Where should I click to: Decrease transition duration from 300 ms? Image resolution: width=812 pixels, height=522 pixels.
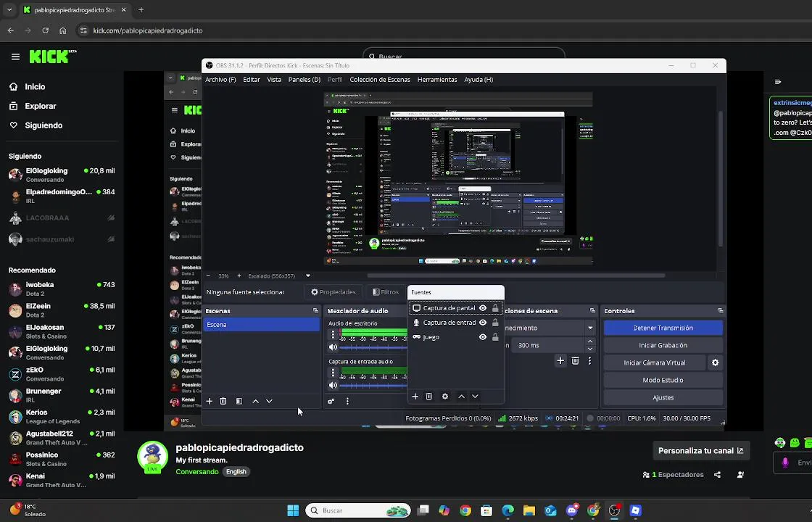click(590, 349)
